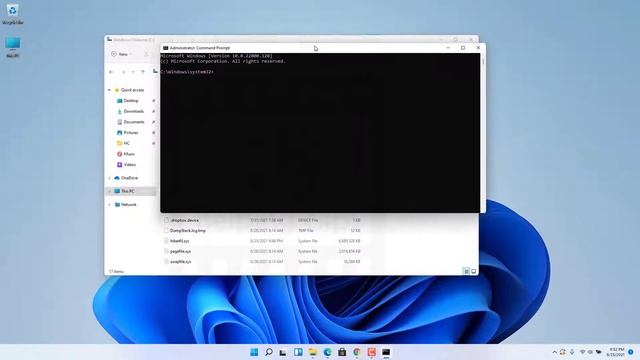Expand the This PC tree node
Viewport: 640px width, 360px height.
109,191
